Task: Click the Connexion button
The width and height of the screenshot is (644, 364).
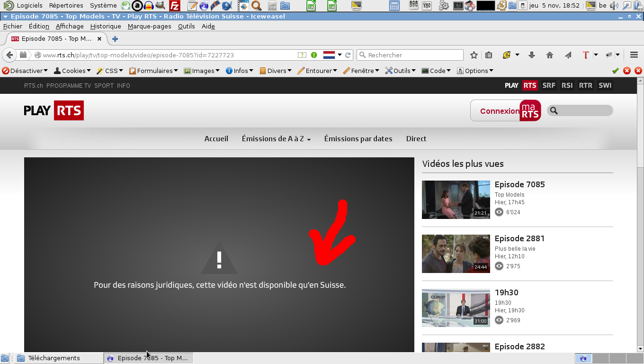Action: pyautogui.click(x=500, y=111)
